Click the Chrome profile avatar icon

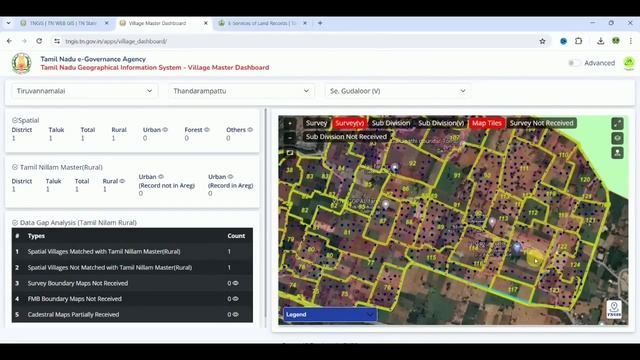click(x=616, y=41)
